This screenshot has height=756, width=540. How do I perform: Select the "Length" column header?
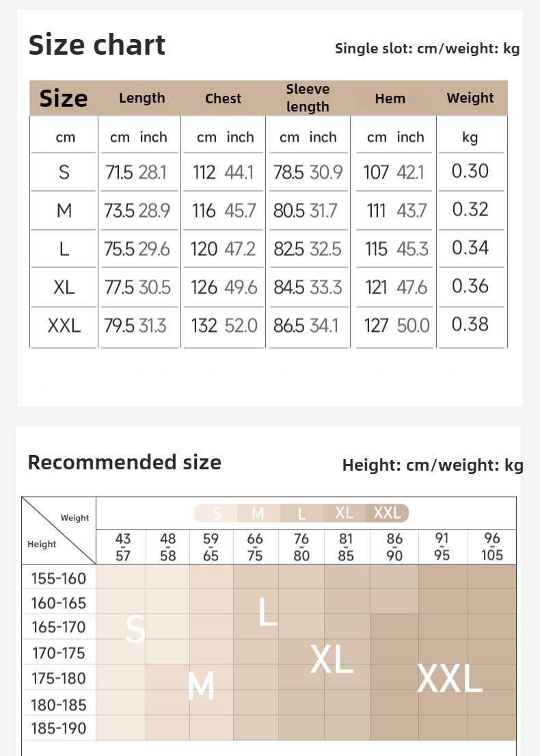pyautogui.click(x=141, y=98)
